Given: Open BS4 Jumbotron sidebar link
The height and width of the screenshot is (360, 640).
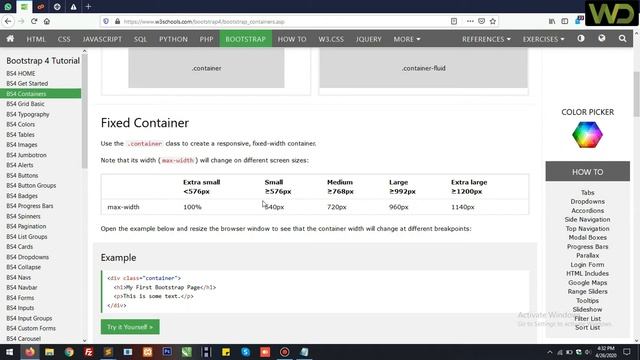Looking at the screenshot, I should [26, 155].
